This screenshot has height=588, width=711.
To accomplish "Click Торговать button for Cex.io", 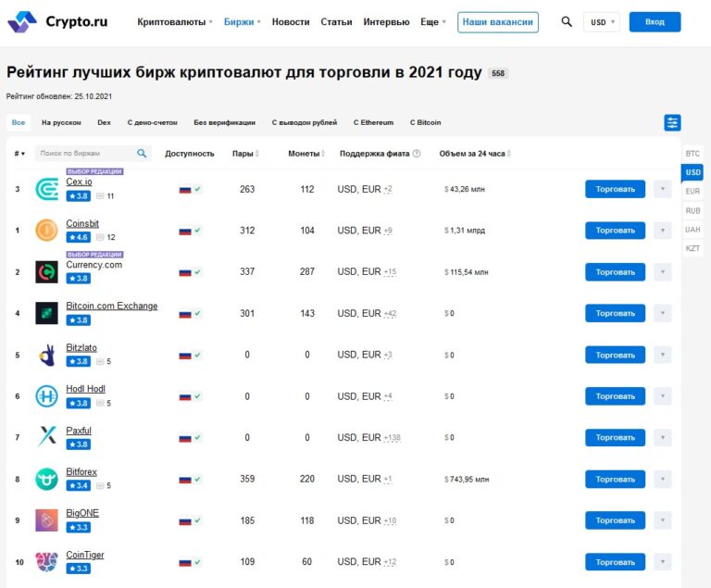I will click(x=615, y=189).
